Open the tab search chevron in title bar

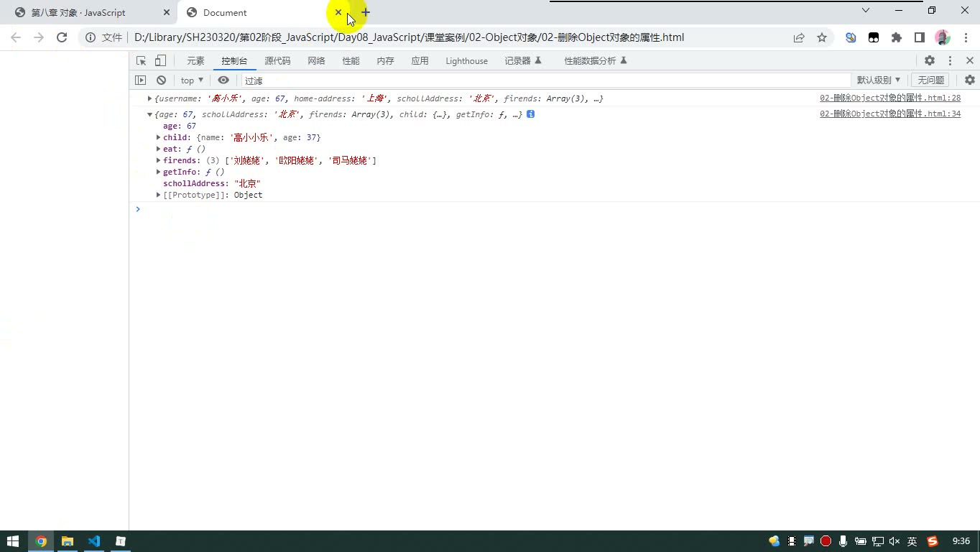pyautogui.click(x=866, y=10)
